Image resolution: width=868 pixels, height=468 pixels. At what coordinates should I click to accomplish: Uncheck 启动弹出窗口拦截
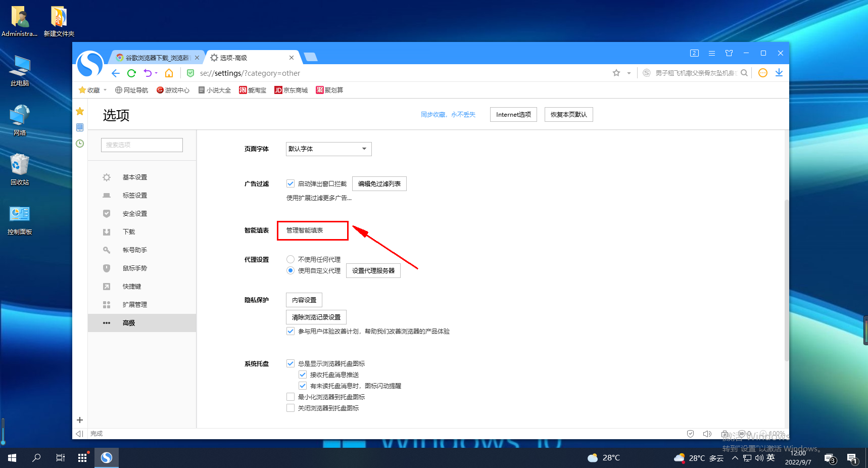pos(291,183)
